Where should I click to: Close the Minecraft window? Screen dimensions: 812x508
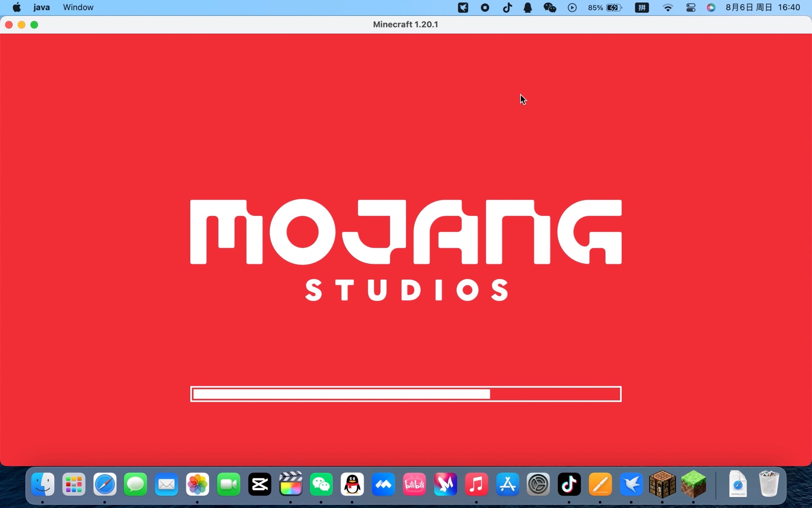[x=9, y=25]
